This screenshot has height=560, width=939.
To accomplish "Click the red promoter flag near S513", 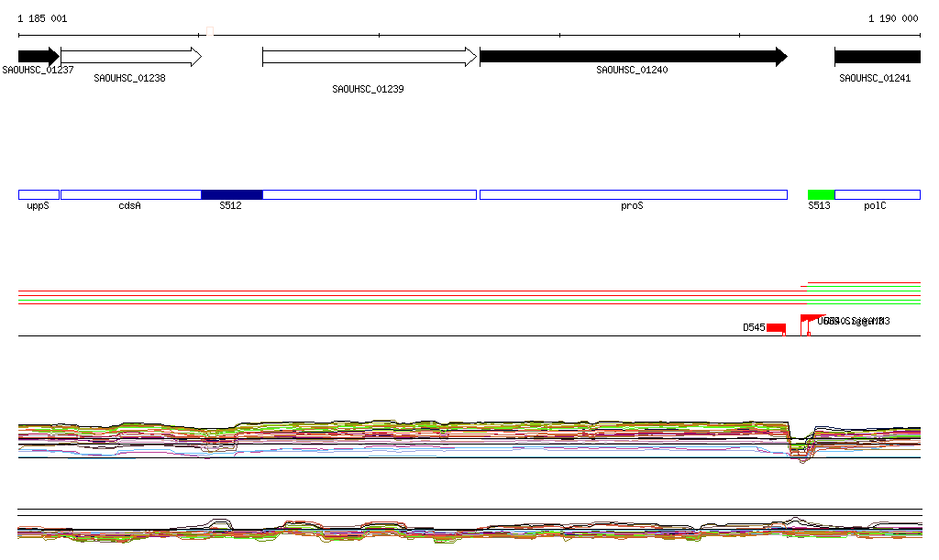I will click(807, 320).
